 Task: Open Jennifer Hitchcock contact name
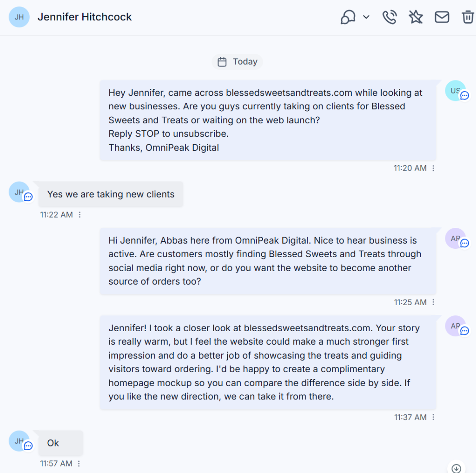pyautogui.click(x=85, y=17)
